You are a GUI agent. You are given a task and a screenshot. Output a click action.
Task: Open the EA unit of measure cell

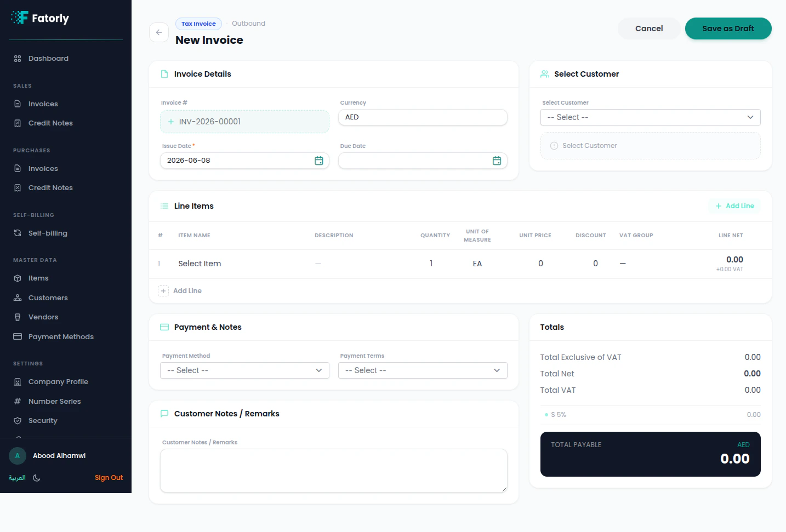point(477,264)
